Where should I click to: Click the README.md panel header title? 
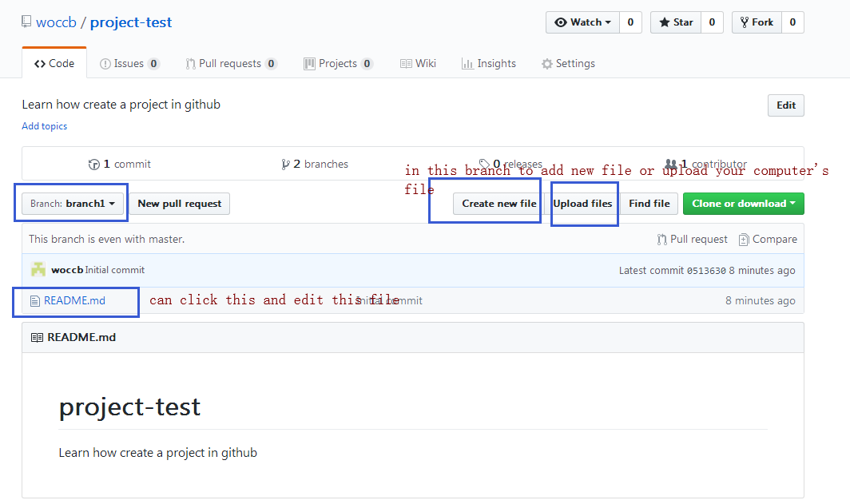click(x=81, y=337)
